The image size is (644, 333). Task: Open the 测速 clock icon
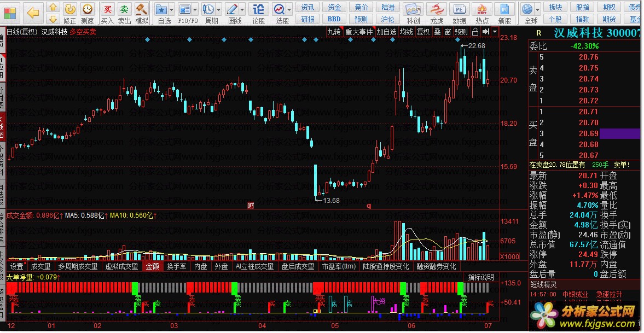[87, 9]
